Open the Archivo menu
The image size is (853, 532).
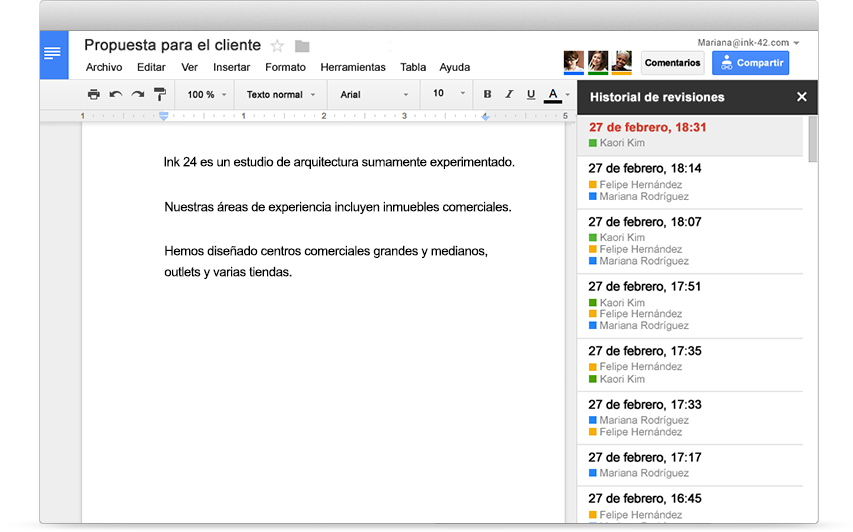(104, 68)
